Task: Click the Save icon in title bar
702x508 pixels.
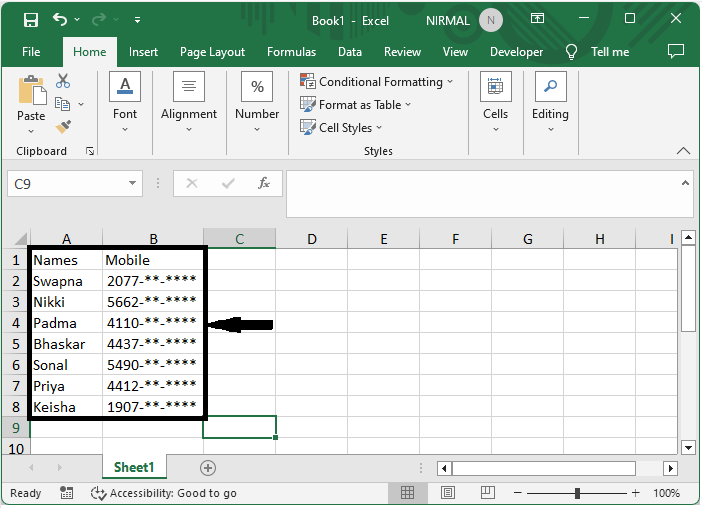Action: coord(30,20)
